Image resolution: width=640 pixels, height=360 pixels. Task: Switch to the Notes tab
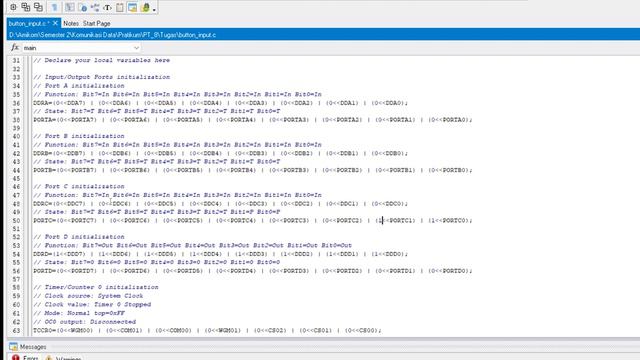click(x=71, y=24)
